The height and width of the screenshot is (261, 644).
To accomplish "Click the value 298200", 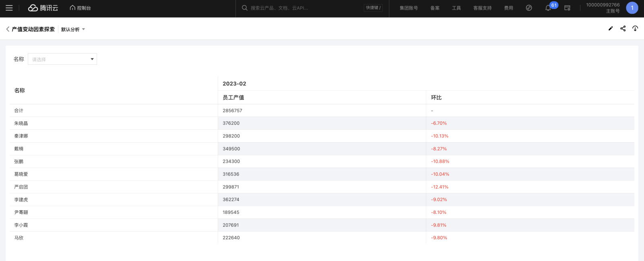I will tap(231, 136).
